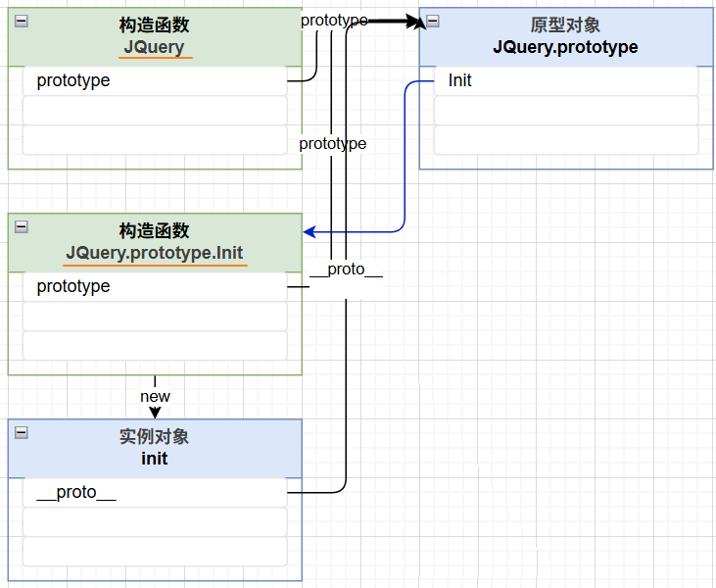The image size is (716, 588).
Task: Select the __proto__ row in the init box
Action: 155,493
